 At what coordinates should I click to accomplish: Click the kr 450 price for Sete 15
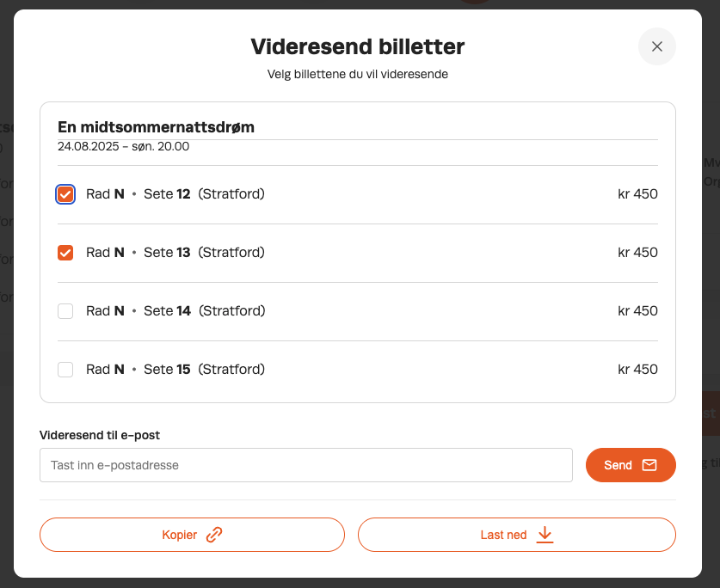coord(637,370)
